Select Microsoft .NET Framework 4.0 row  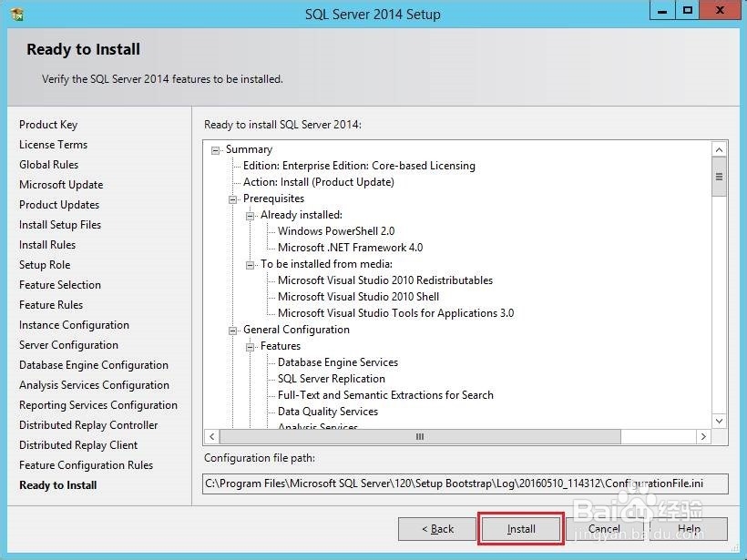click(350, 248)
